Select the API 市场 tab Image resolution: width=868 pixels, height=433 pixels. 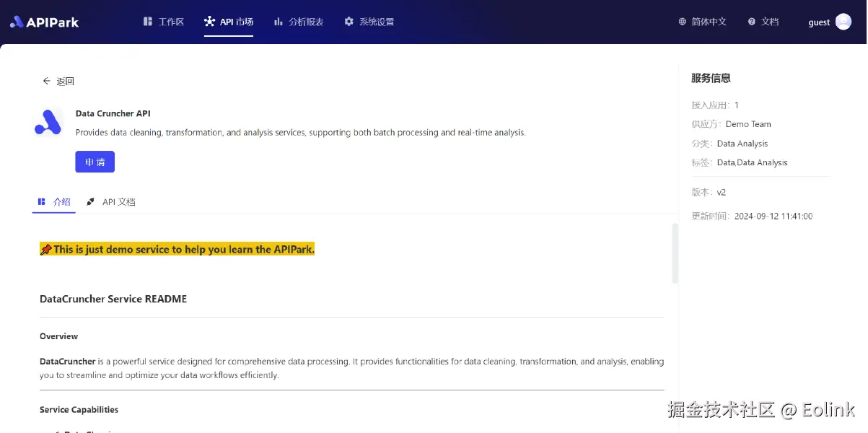click(229, 22)
